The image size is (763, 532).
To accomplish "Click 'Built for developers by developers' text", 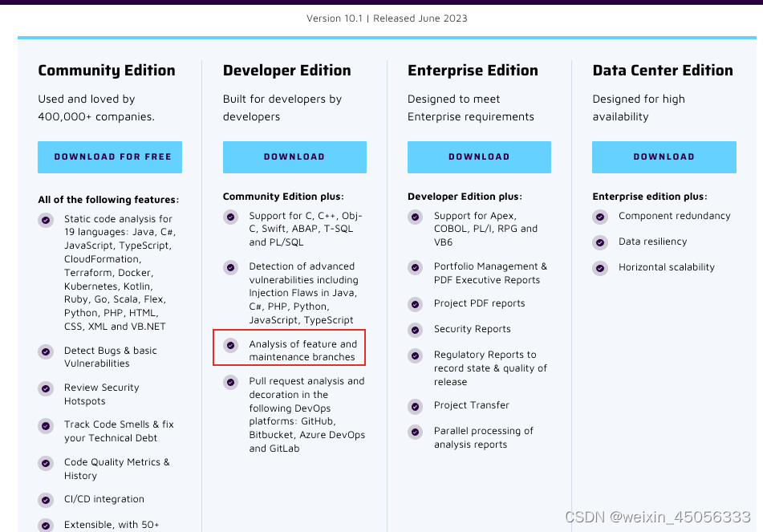I will coord(282,108).
